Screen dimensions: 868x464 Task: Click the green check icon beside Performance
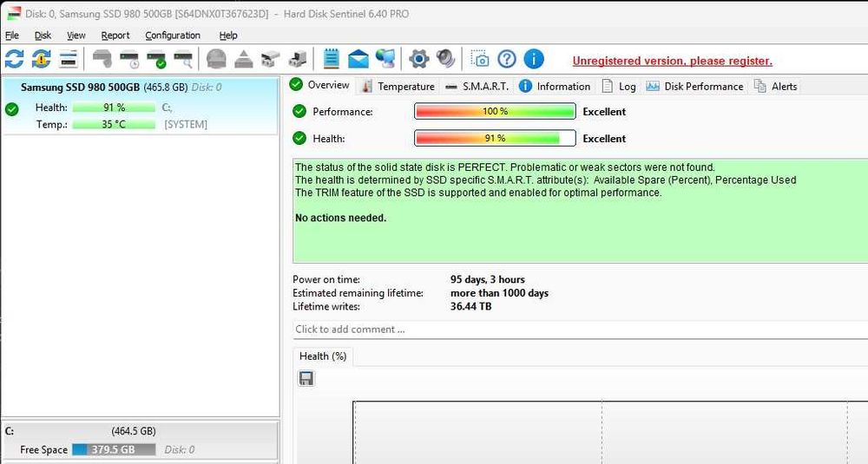(299, 111)
